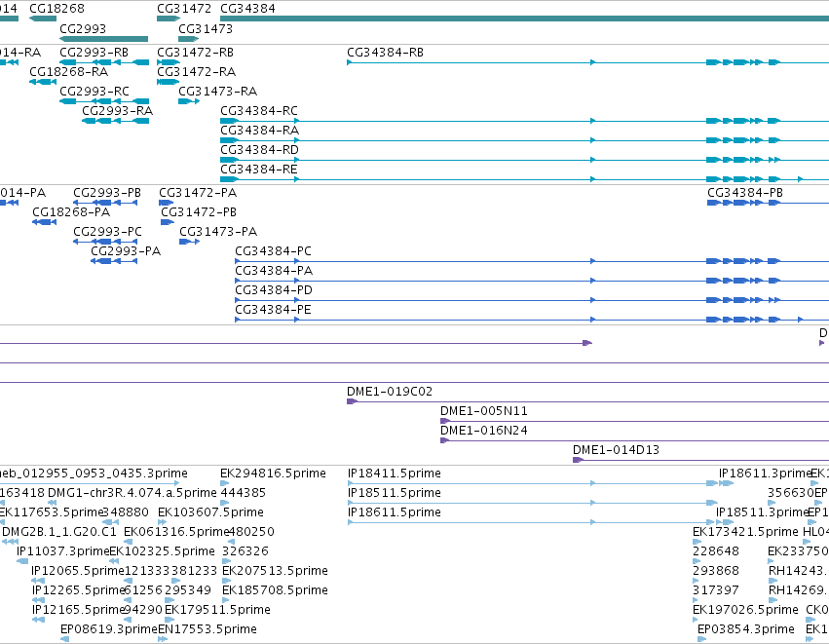Open transcript CG2993-RB

[94, 53]
